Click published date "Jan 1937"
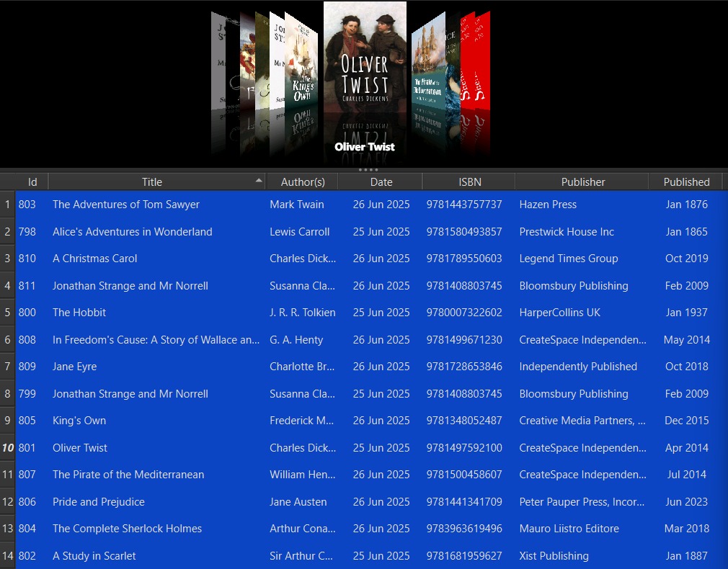728x569 pixels. (687, 313)
